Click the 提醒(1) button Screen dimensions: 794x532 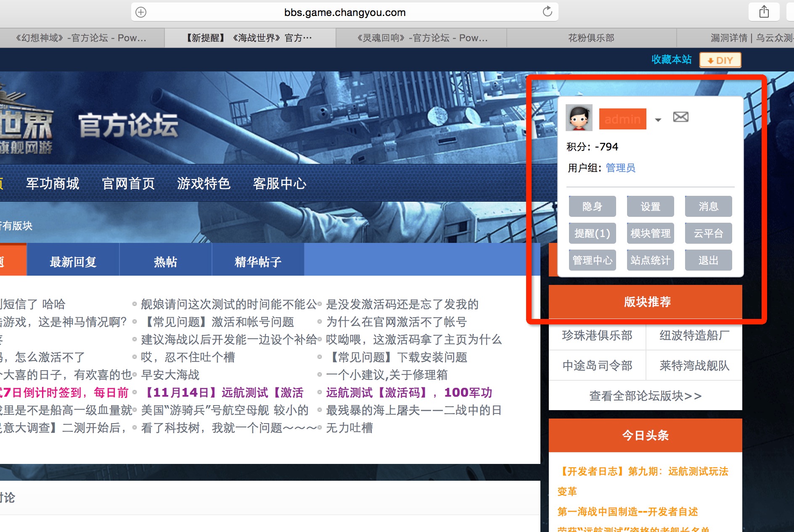click(x=593, y=233)
